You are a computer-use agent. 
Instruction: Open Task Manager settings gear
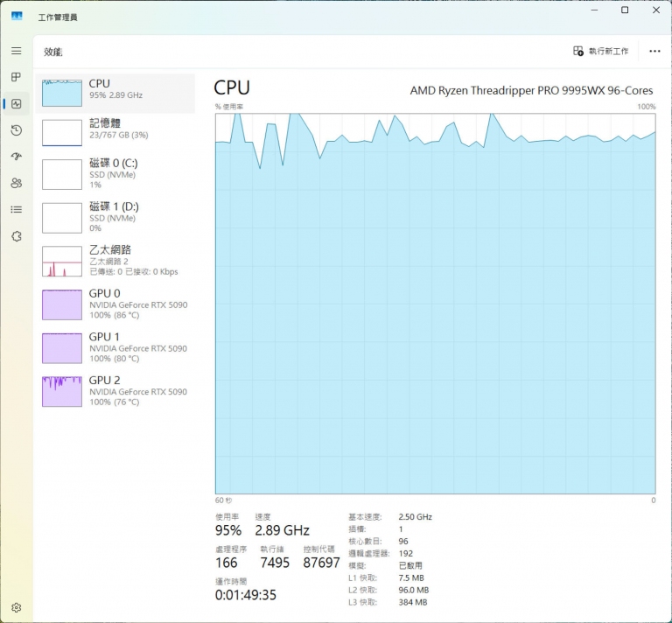(x=16, y=607)
